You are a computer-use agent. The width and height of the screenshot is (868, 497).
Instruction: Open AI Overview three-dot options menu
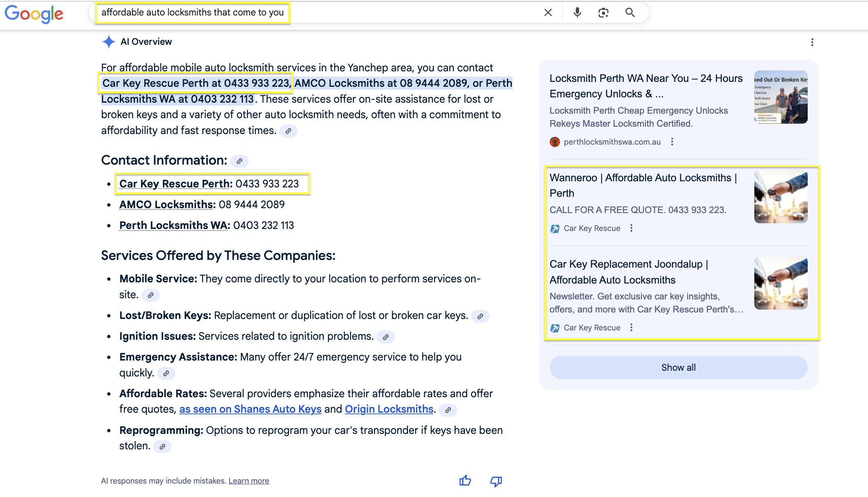[x=812, y=42]
